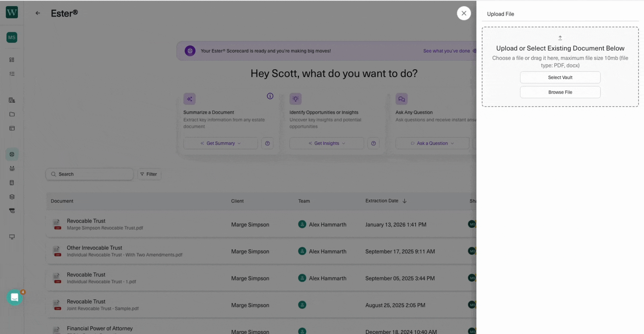This screenshot has width=644, height=334.
Task: Open the MS user avatar in sidebar
Action: coord(12,37)
